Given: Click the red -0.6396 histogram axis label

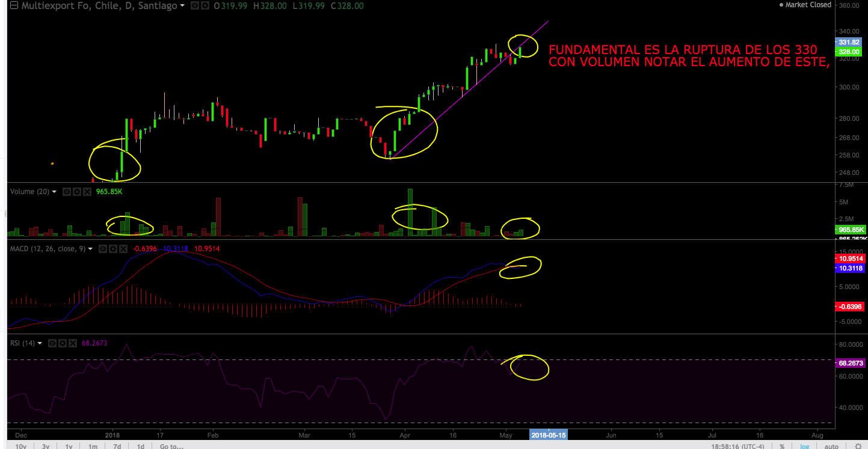Looking at the screenshot, I should pyautogui.click(x=851, y=307).
